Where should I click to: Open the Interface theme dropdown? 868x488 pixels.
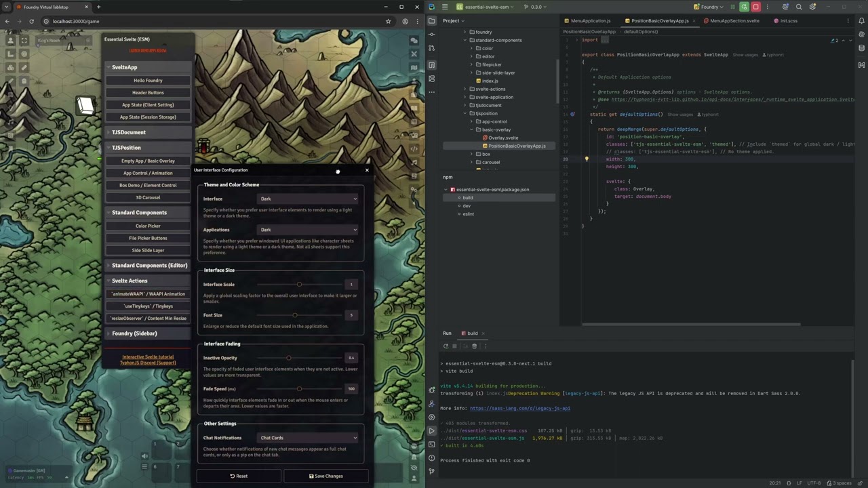pyautogui.click(x=309, y=199)
